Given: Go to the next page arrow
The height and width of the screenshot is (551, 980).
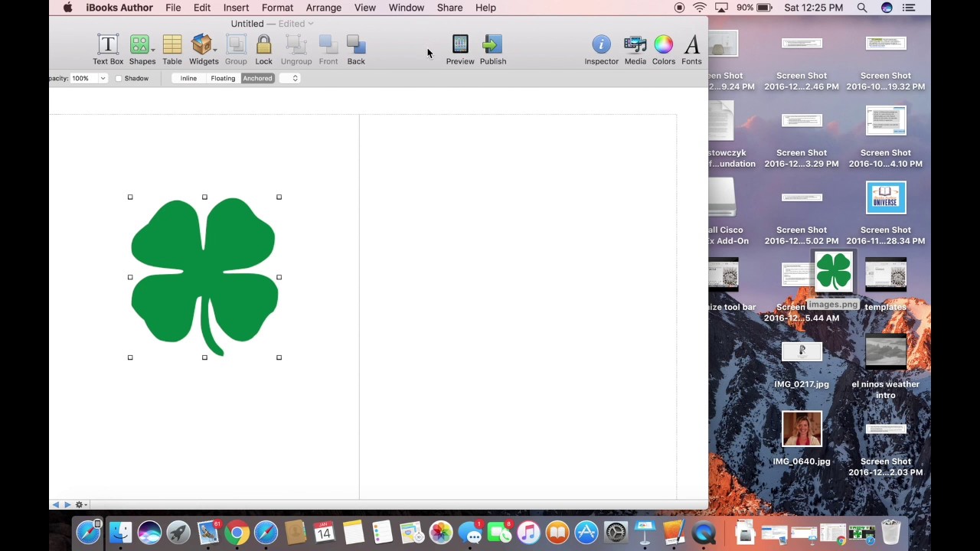Looking at the screenshot, I should [x=67, y=504].
